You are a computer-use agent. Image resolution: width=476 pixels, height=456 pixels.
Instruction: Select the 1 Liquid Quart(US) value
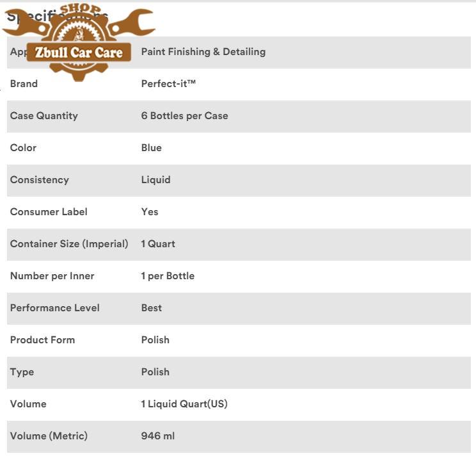pos(184,404)
